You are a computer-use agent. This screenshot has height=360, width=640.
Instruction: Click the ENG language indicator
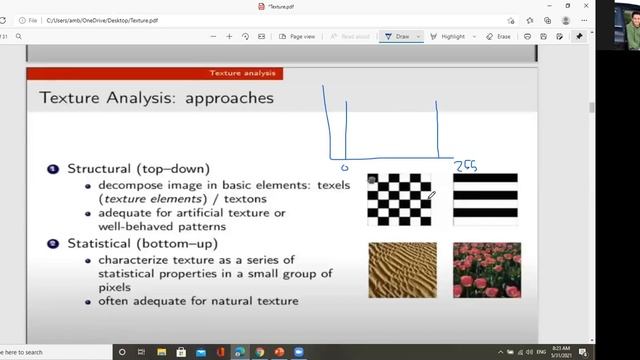click(x=541, y=352)
